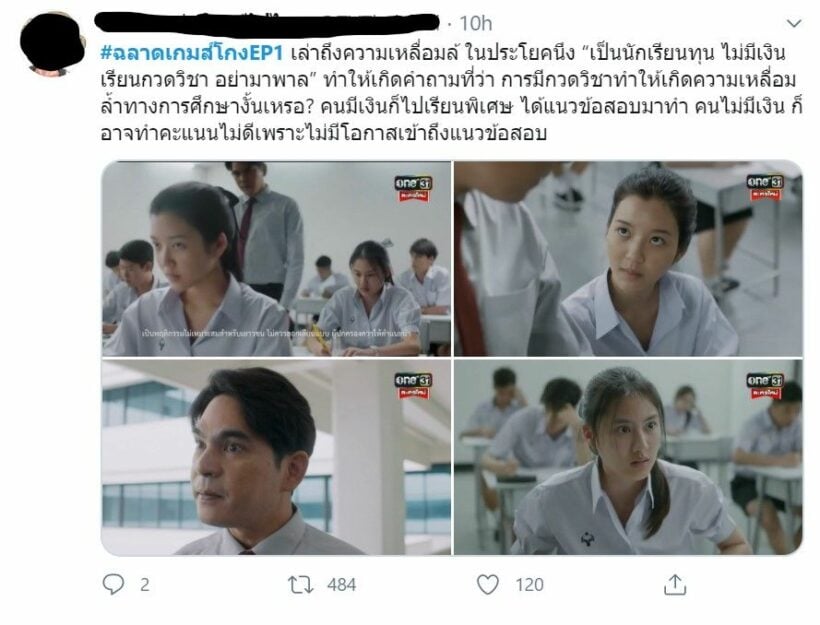Open image of girl with teacher standing behind
Screen dimensions: 820x625
[x=276, y=259]
